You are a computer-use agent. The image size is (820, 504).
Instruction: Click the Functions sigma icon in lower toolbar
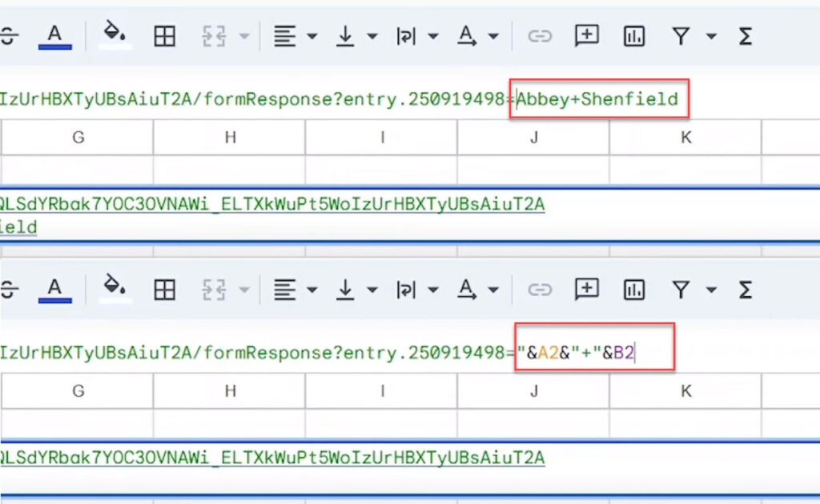coord(745,289)
